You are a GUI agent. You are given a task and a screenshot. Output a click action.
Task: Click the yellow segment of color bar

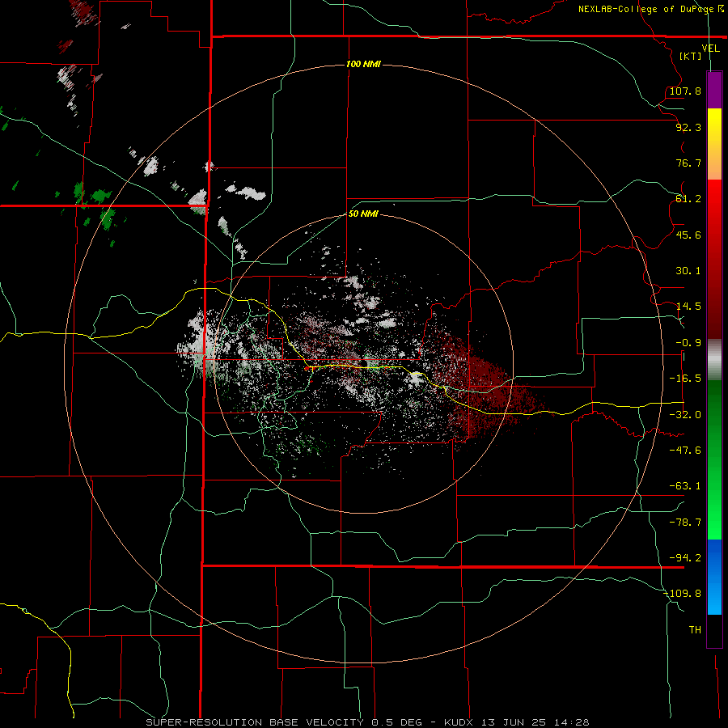click(714, 125)
